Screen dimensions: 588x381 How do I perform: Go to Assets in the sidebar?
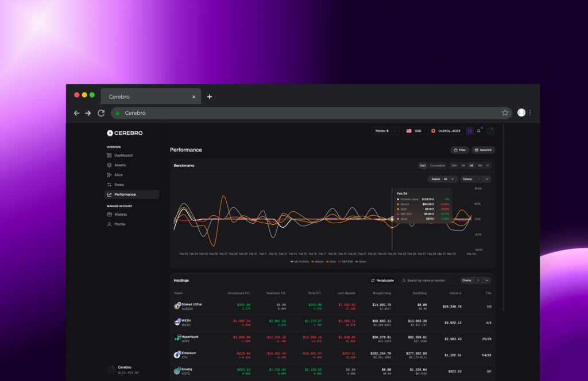119,165
